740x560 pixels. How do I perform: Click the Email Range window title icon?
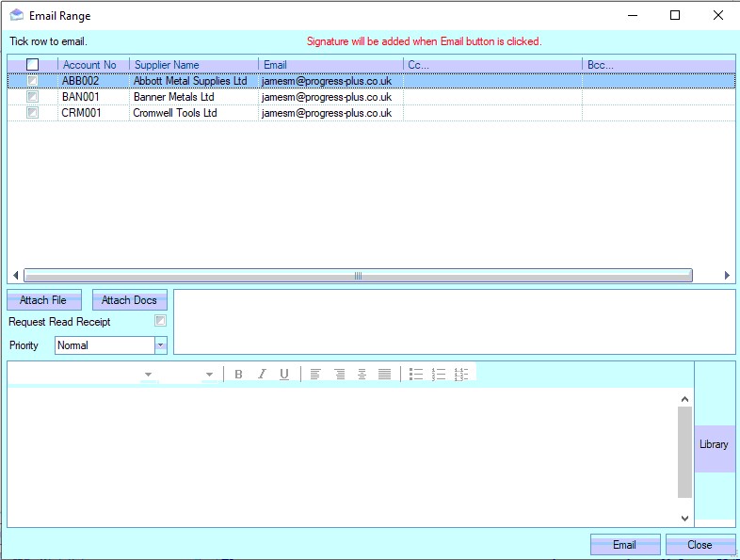click(16, 16)
